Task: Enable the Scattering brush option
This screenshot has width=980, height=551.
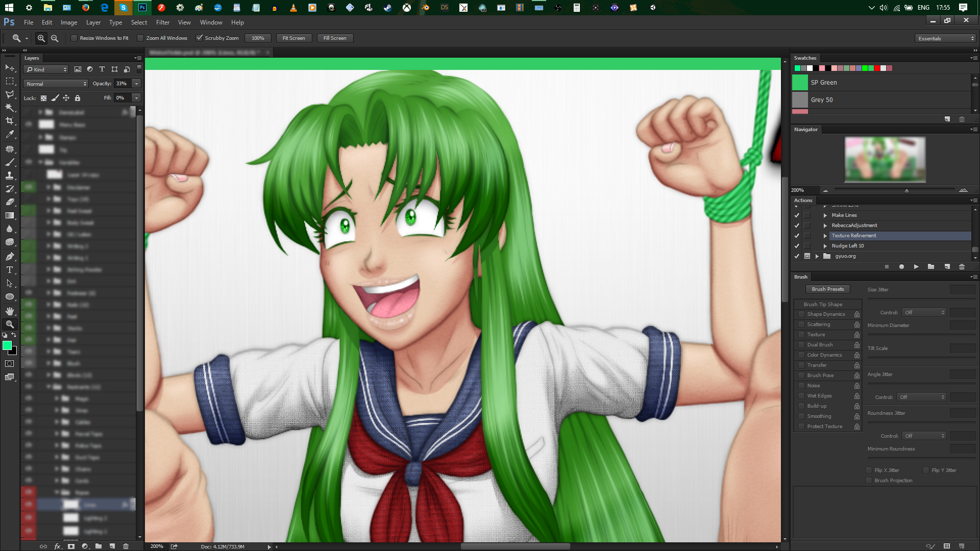Action: click(x=801, y=324)
